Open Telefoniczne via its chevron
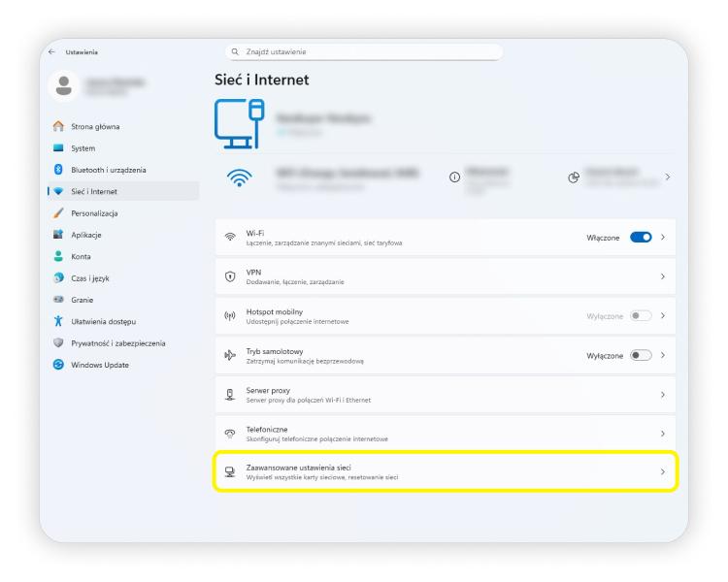The image size is (728, 582). (x=663, y=434)
